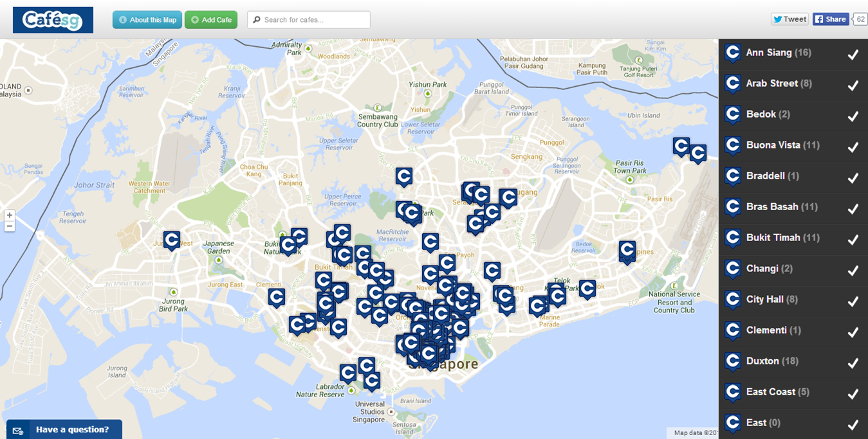Toggle the City Hall checkmark

(x=853, y=301)
